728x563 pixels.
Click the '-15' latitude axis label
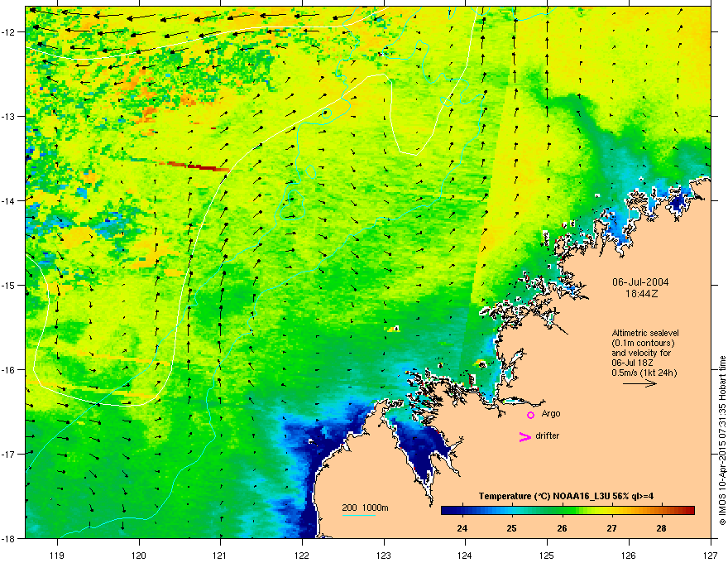click(x=8, y=285)
